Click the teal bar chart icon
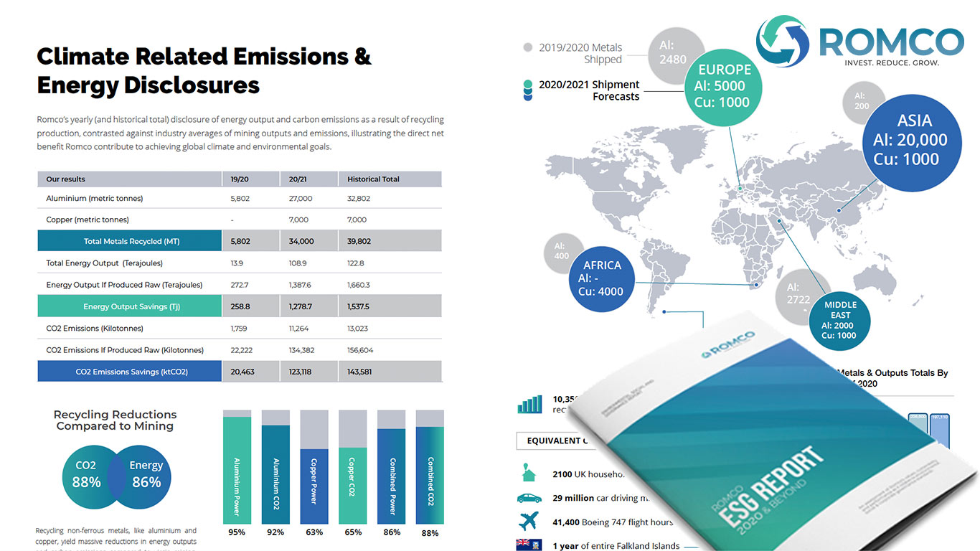Screen dimensions: 980x551 click(530, 404)
